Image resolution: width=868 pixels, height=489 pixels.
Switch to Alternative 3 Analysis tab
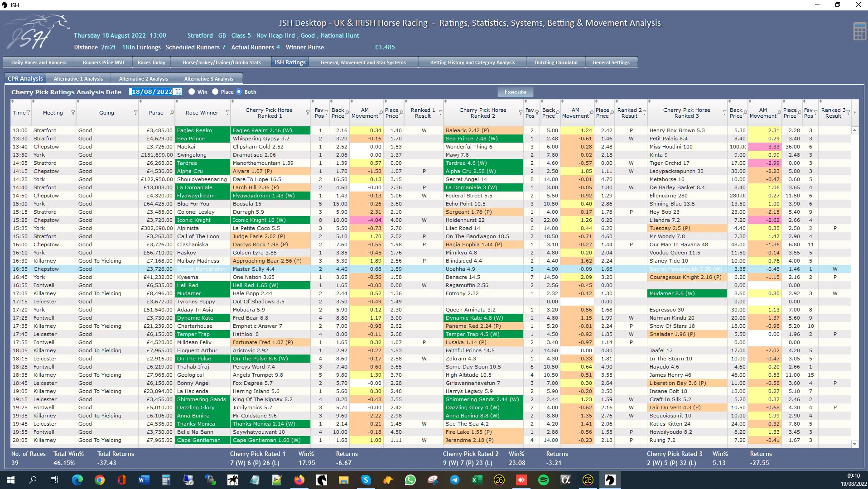(x=208, y=79)
